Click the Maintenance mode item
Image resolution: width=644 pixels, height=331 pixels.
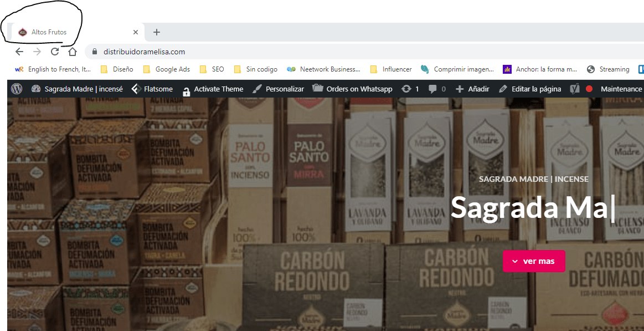621,89
